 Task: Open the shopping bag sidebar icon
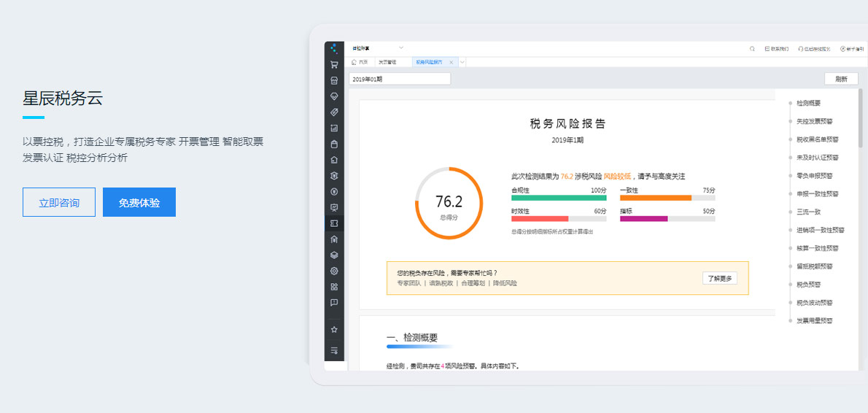(334, 144)
